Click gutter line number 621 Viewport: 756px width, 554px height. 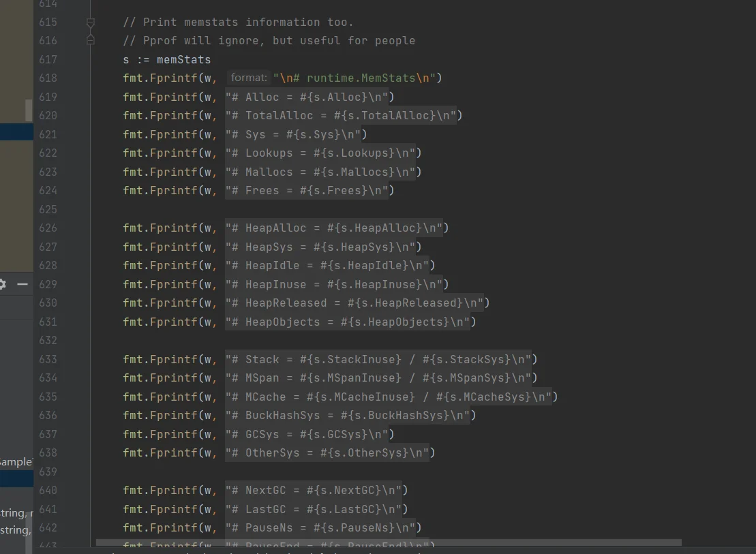[x=48, y=134]
